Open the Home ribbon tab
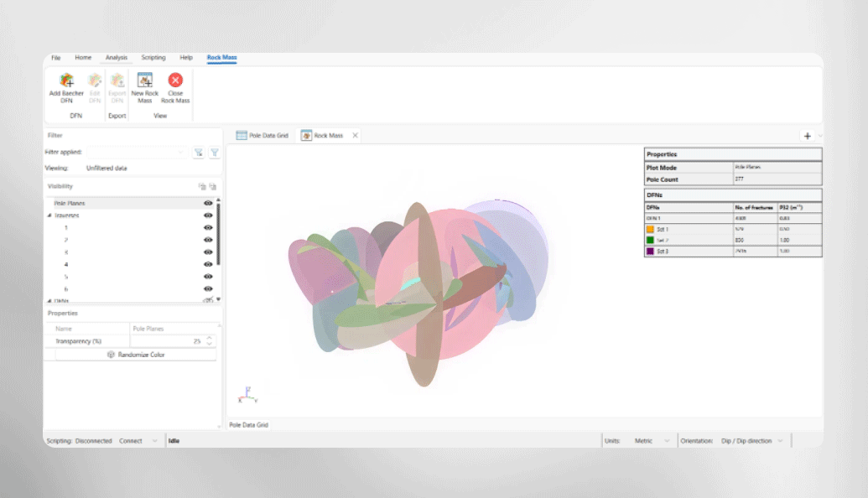868x498 pixels. pyautogui.click(x=83, y=58)
